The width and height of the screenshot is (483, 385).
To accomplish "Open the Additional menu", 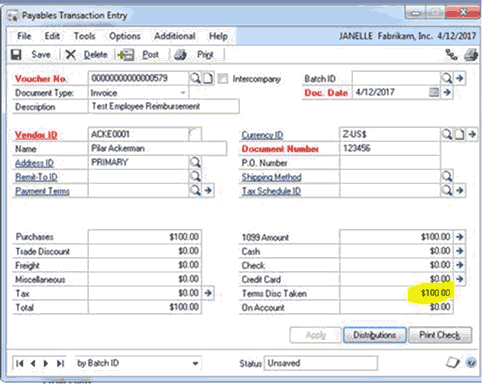I will [175, 36].
